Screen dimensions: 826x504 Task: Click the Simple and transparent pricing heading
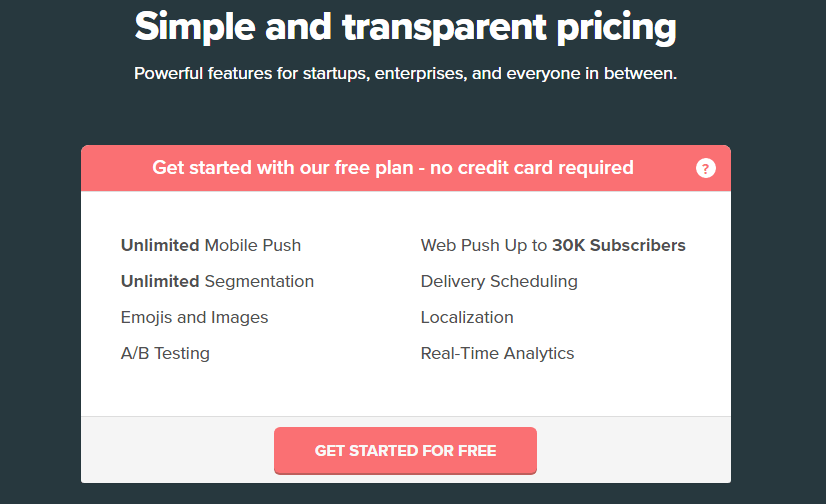[x=405, y=27]
